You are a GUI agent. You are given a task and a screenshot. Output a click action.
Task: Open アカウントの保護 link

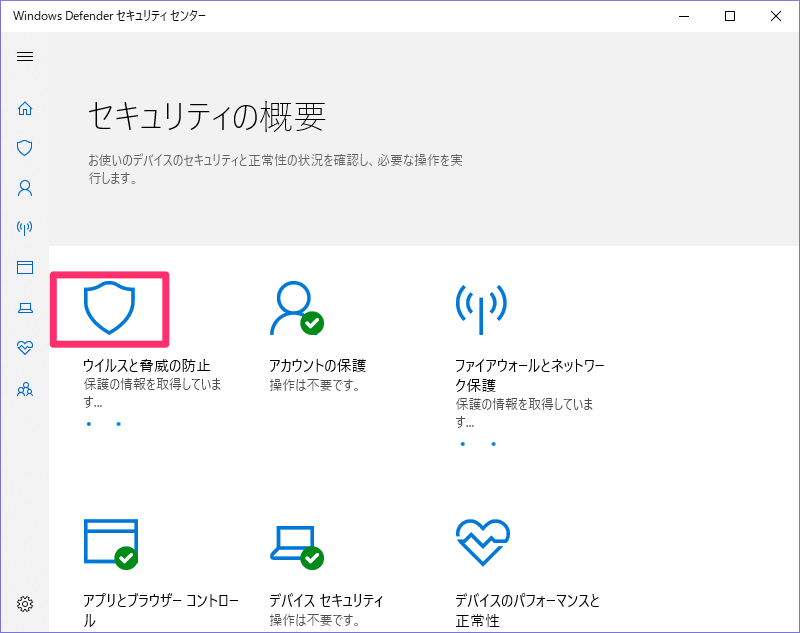click(317, 365)
